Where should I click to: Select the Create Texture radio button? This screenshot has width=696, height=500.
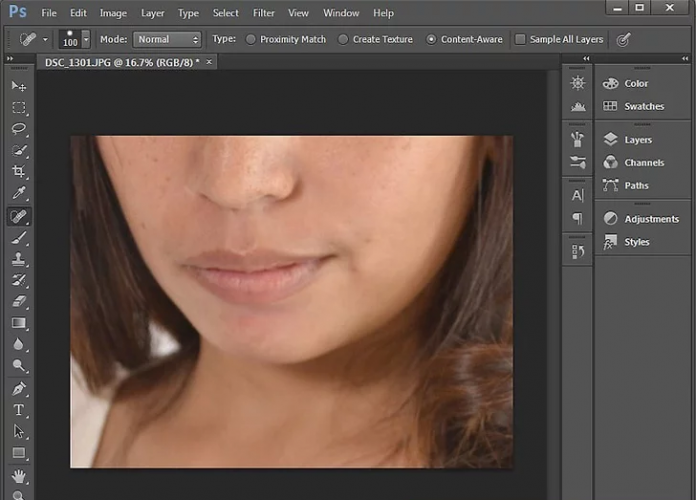click(343, 40)
